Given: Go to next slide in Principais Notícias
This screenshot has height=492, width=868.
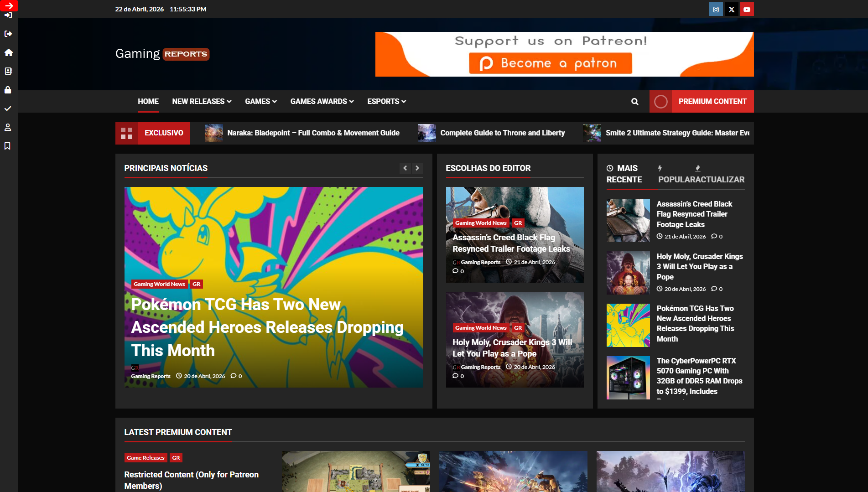Looking at the screenshot, I should (x=417, y=168).
